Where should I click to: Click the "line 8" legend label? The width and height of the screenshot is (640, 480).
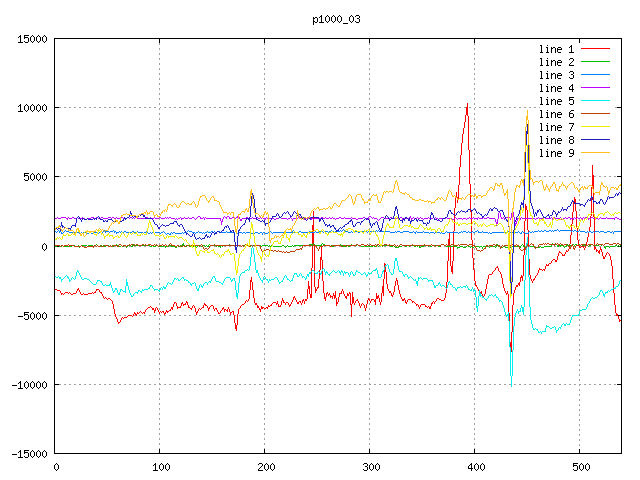(556, 140)
